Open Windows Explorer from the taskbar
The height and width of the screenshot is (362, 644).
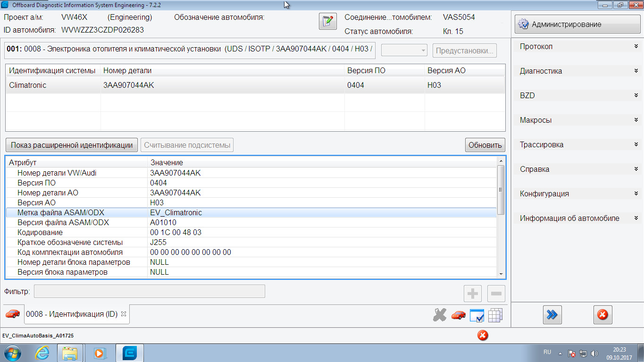click(x=70, y=353)
